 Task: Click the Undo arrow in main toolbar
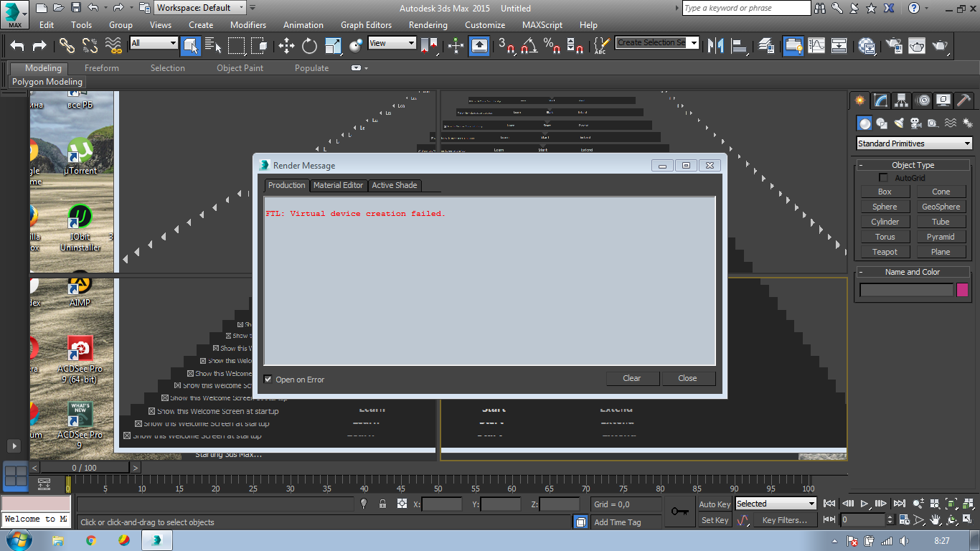point(17,45)
